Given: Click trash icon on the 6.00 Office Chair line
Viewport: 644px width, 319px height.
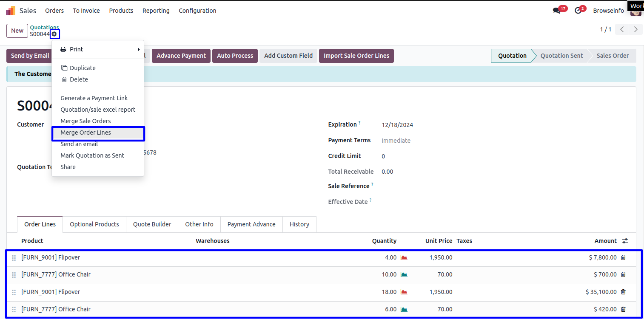Looking at the screenshot, I should point(623,309).
